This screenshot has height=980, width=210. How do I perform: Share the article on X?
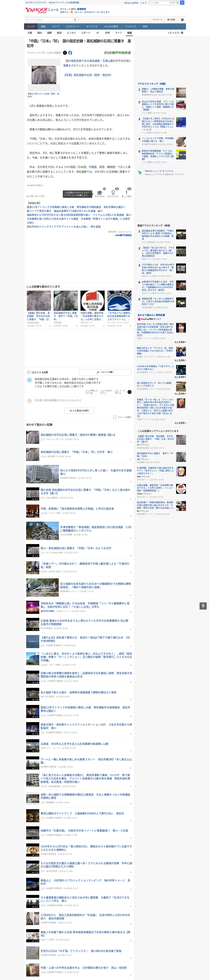click(65, 53)
